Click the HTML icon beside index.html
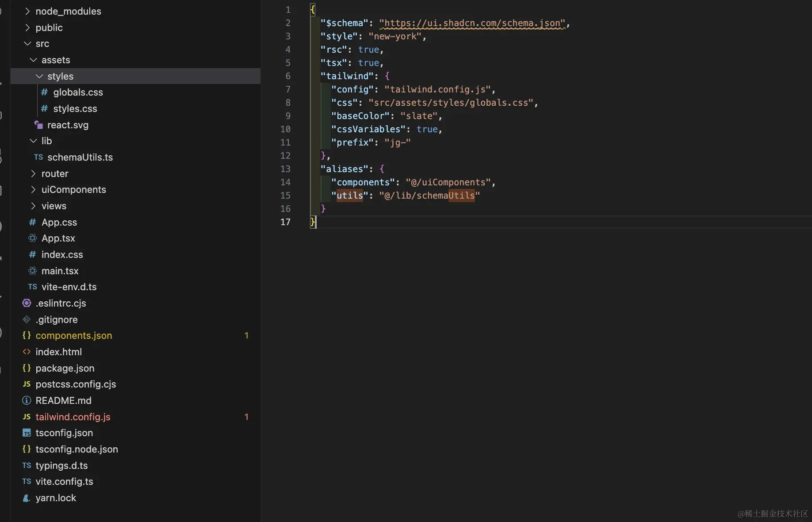This screenshot has width=812, height=522. (27, 352)
